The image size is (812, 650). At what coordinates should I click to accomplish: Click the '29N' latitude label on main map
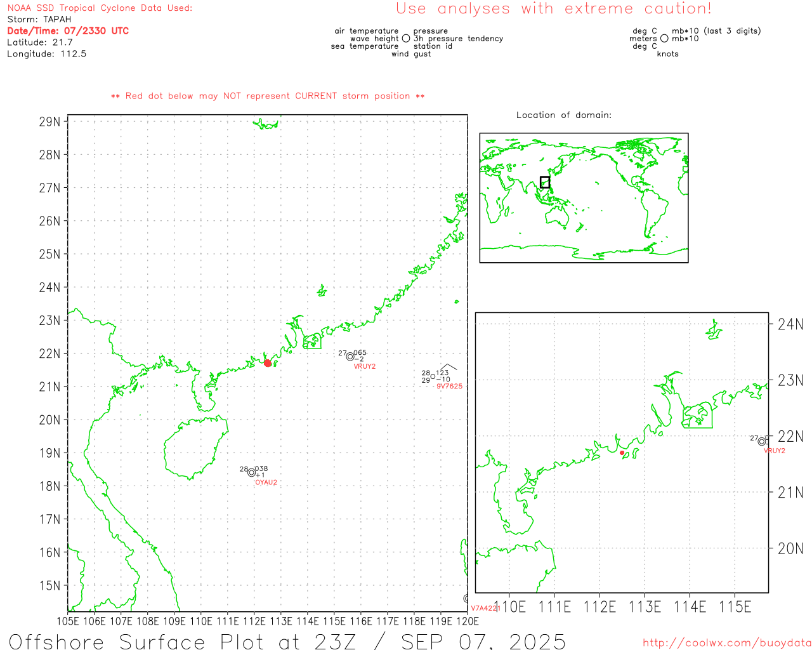tap(49, 121)
